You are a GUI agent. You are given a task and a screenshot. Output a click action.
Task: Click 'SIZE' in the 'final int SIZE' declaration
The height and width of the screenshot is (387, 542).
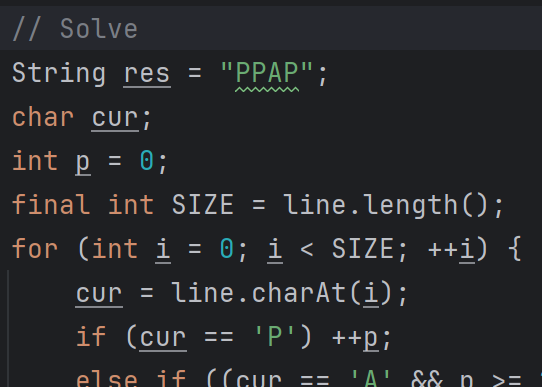(x=203, y=205)
